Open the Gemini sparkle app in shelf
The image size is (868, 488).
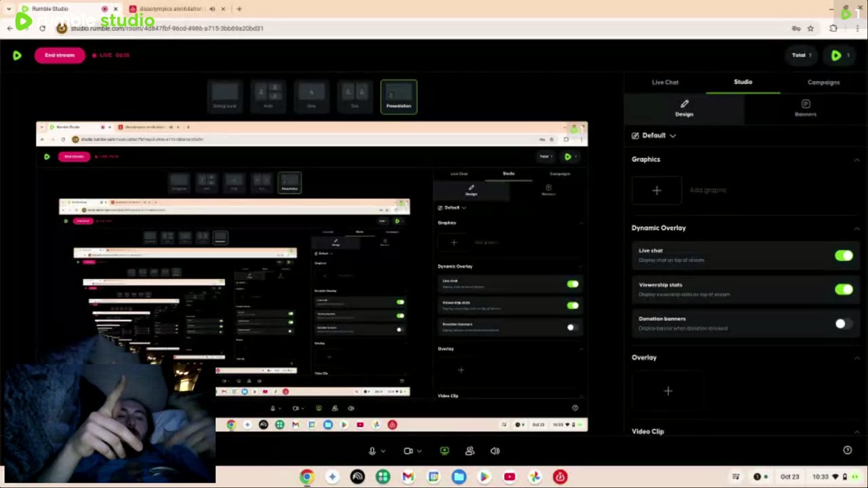332,476
